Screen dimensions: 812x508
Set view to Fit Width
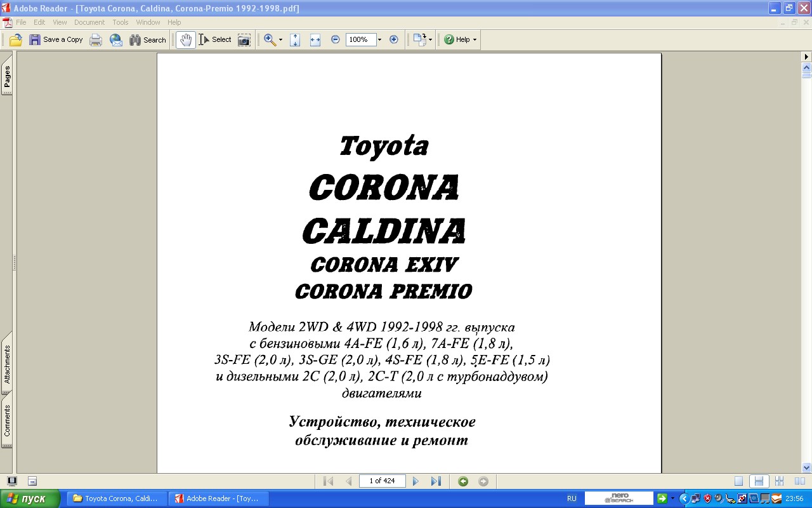pos(315,40)
